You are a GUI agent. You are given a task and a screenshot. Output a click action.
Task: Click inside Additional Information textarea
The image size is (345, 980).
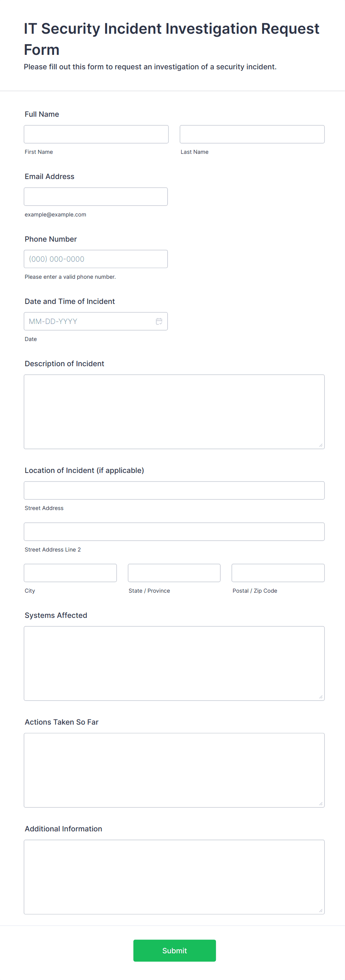(174, 877)
